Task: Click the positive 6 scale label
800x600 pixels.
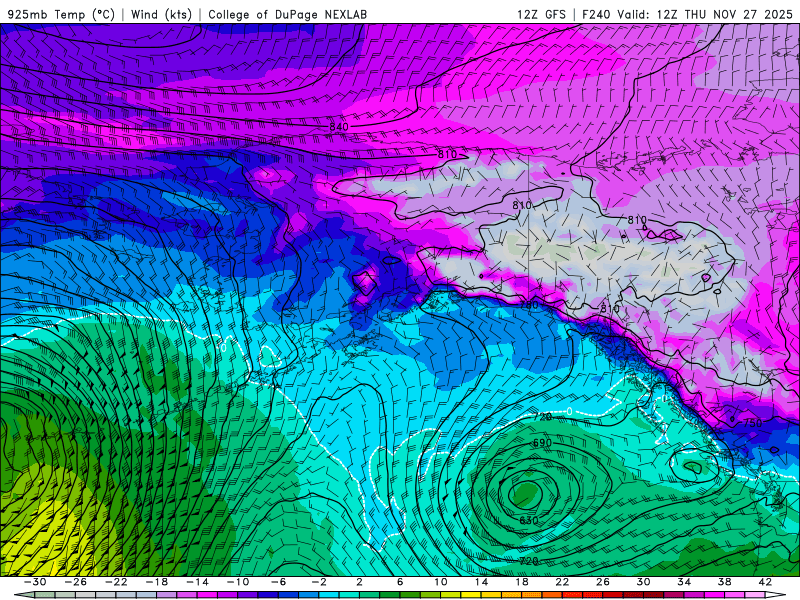Action: 400,582
